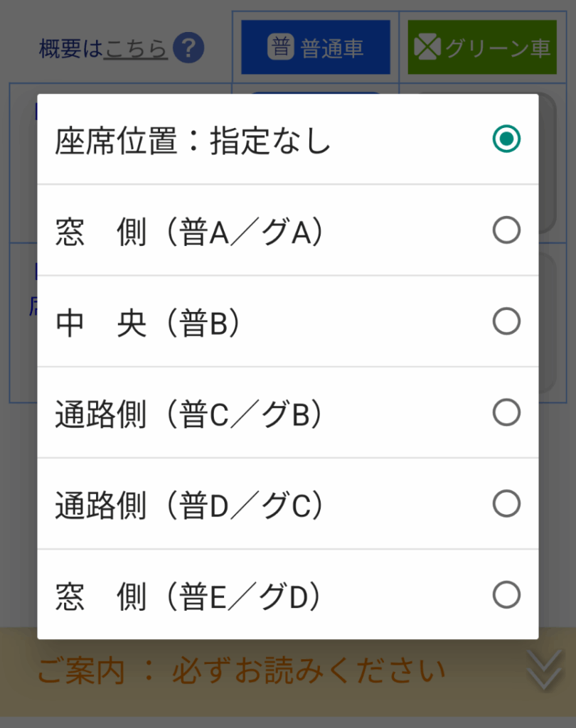Select radio for 通路側（普C／グB）
576x728 pixels.
click(506, 412)
